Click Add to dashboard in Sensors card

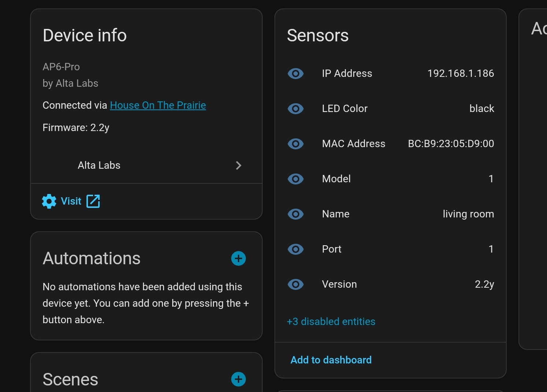(331, 360)
